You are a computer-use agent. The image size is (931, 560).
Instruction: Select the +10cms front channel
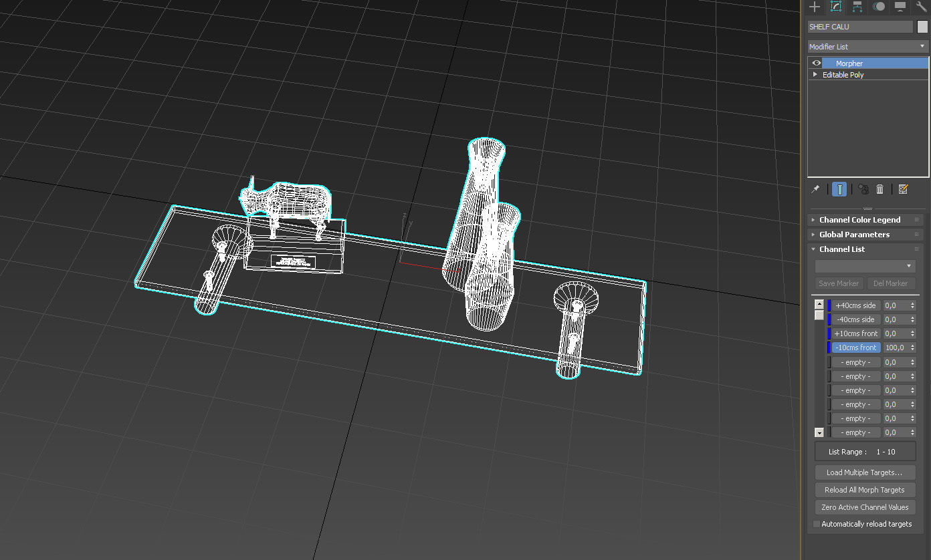pos(855,333)
